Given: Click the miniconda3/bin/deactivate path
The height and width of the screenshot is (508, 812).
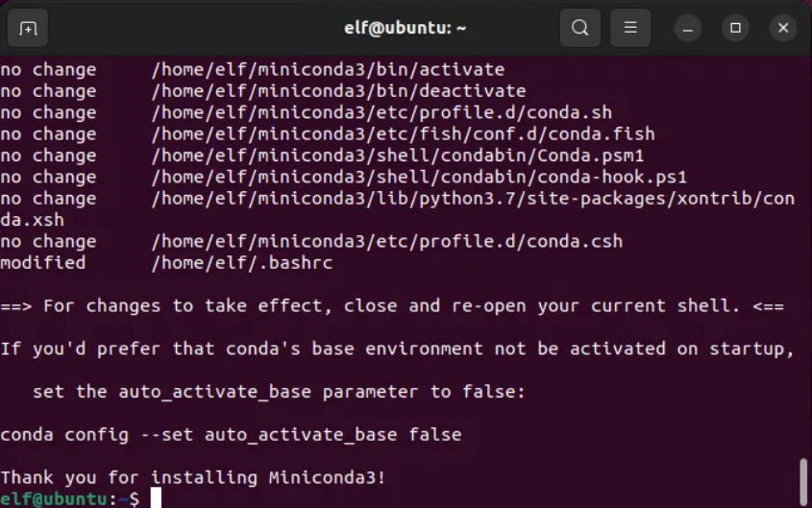Looking at the screenshot, I should click(x=338, y=91).
